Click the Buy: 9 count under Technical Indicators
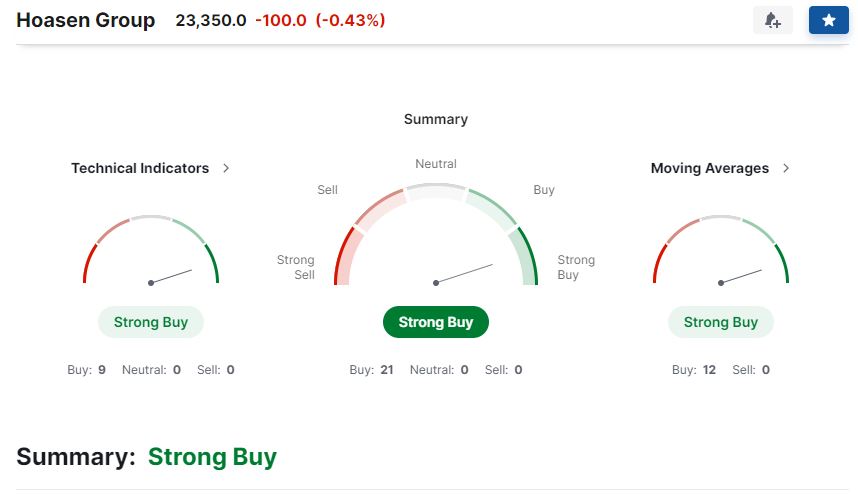This screenshot has height=495, width=858. click(x=86, y=370)
